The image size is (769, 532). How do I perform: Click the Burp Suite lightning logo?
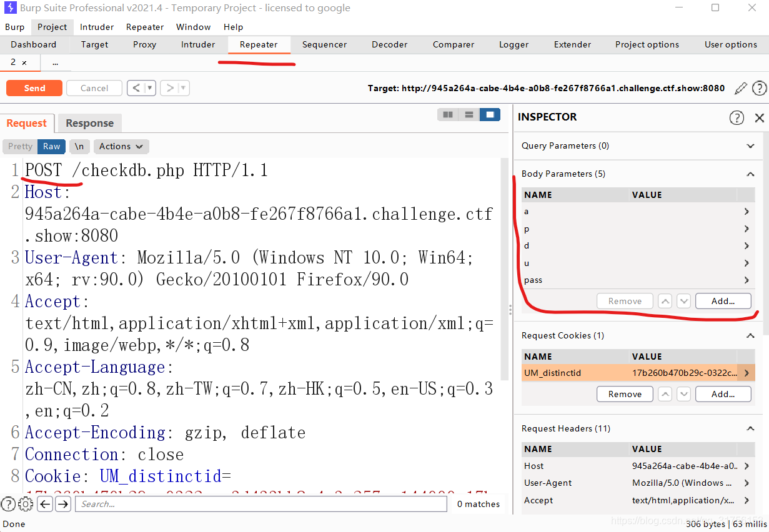point(9,8)
